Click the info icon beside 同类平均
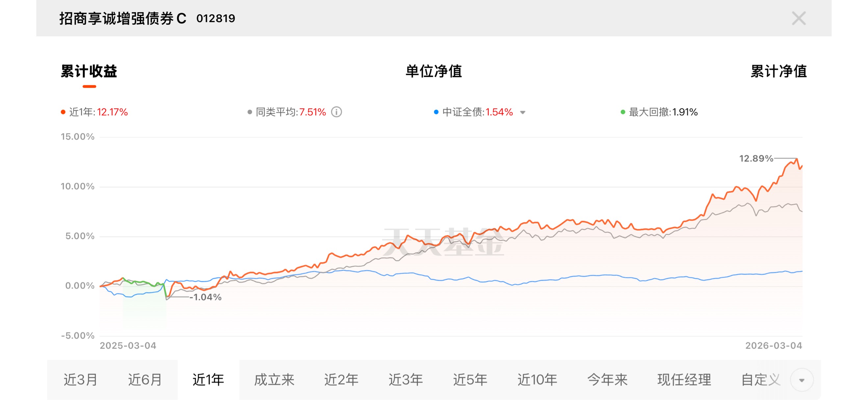The image size is (868, 400). (336, 112)
